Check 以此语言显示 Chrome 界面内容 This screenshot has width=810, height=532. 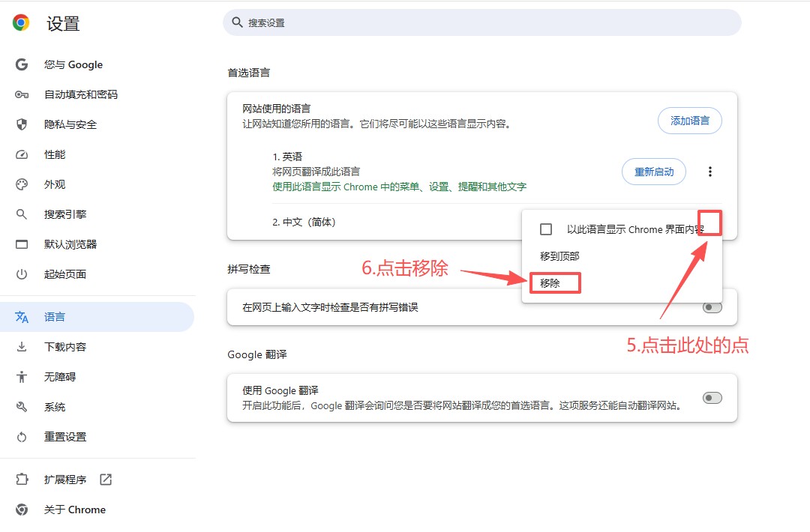coord(545,229)
